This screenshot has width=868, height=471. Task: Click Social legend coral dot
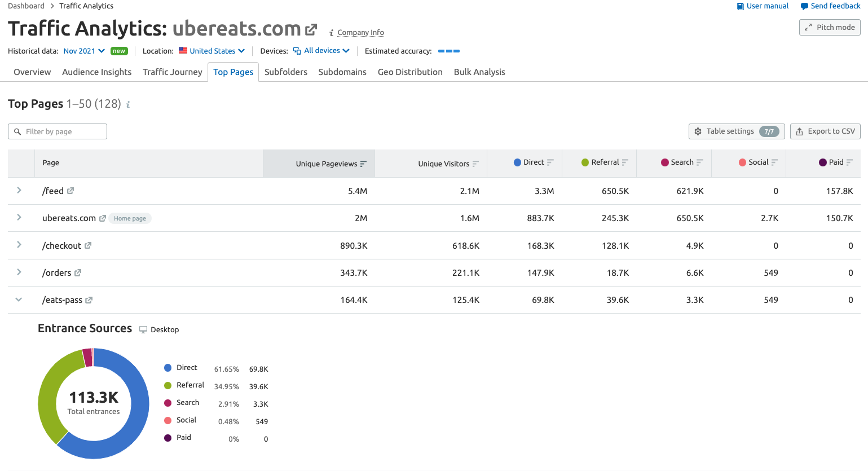click(168, 420)
